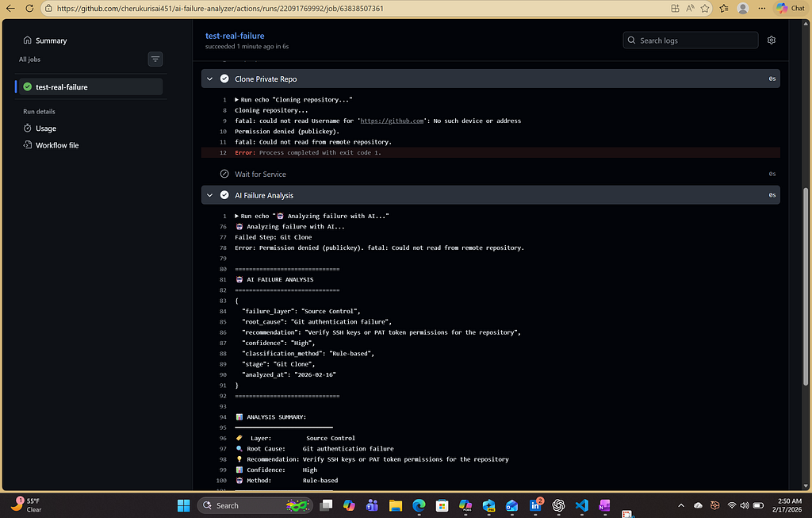812x518 pixels.
Task: Click "Error: Process completed with exit code 1." line
Action: 308,153
